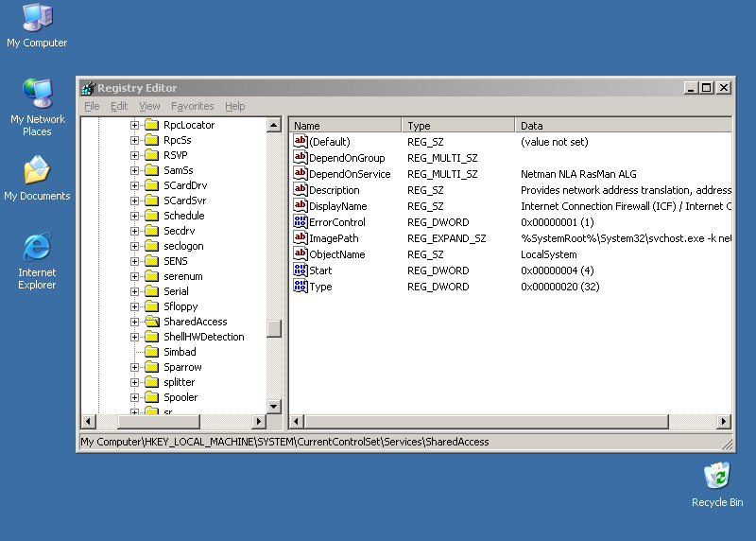Expand the SCardDrv key

[x=134, y=185]
